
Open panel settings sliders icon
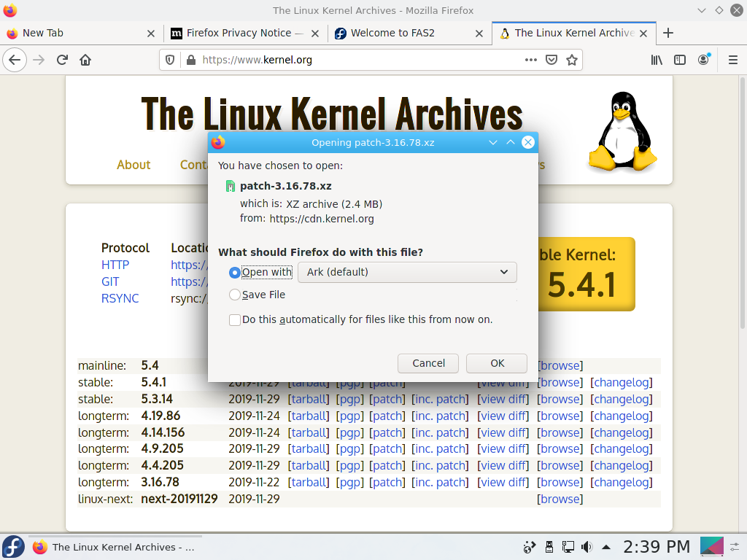735,547
